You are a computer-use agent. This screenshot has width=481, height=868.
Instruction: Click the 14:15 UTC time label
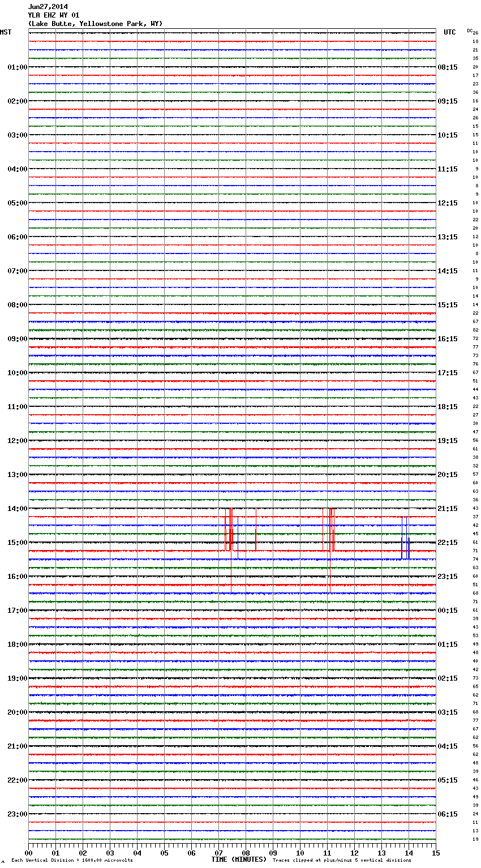click(448, 271)
